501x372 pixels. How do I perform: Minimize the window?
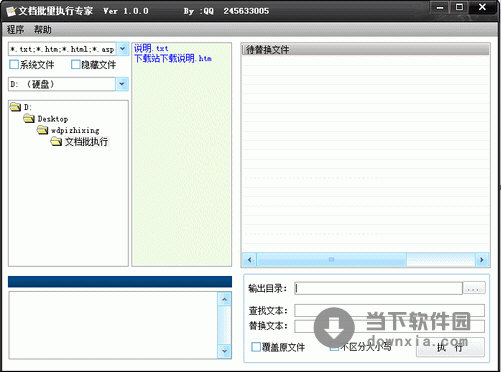click(x=440, y=7)
